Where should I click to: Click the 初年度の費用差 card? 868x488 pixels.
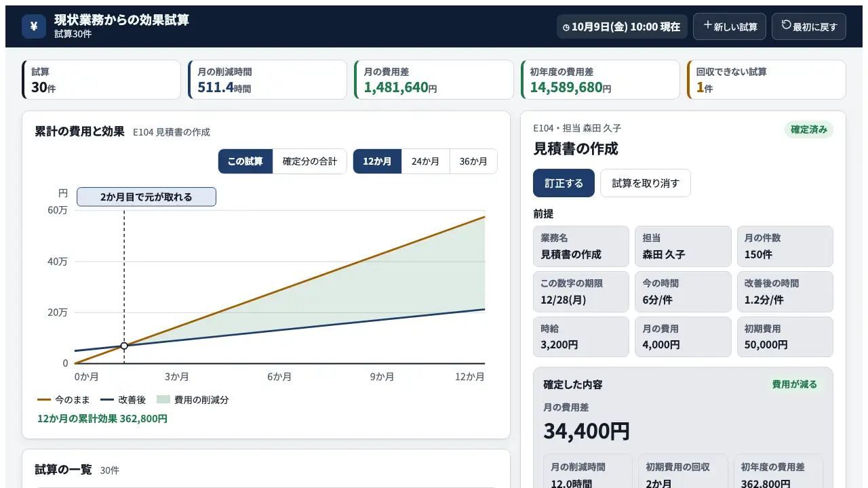[600, 80]
